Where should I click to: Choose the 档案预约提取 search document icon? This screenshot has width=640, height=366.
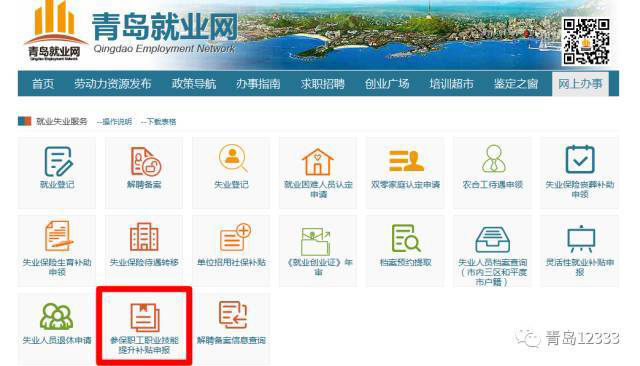pos(406,238)
